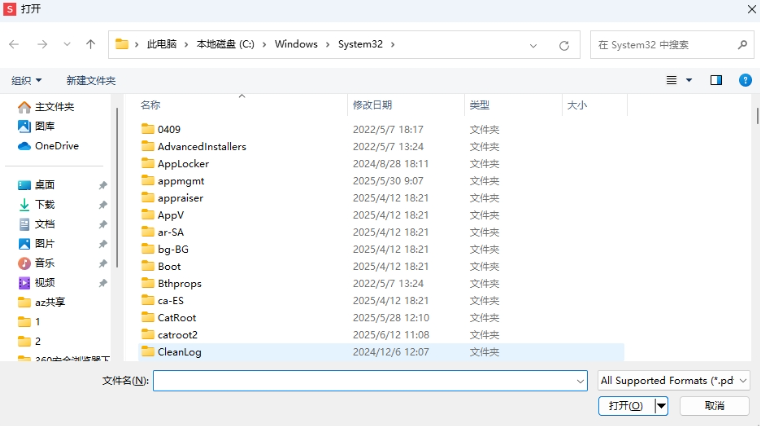The height and width of the screenshot is (426, 760).
Task: Open 图库 in the sidebar
Action: tap(36, 126)
